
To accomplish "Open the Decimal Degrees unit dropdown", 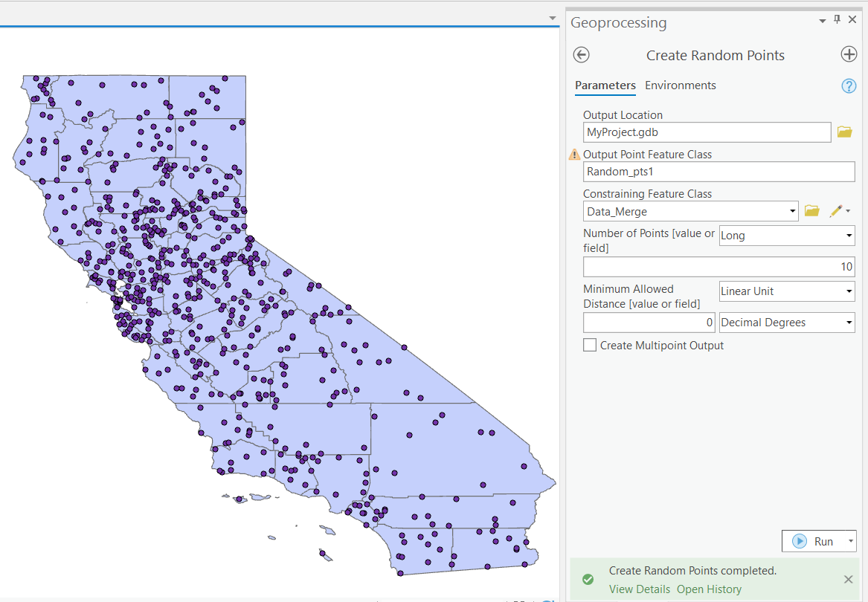I will [x=849, y=323].
